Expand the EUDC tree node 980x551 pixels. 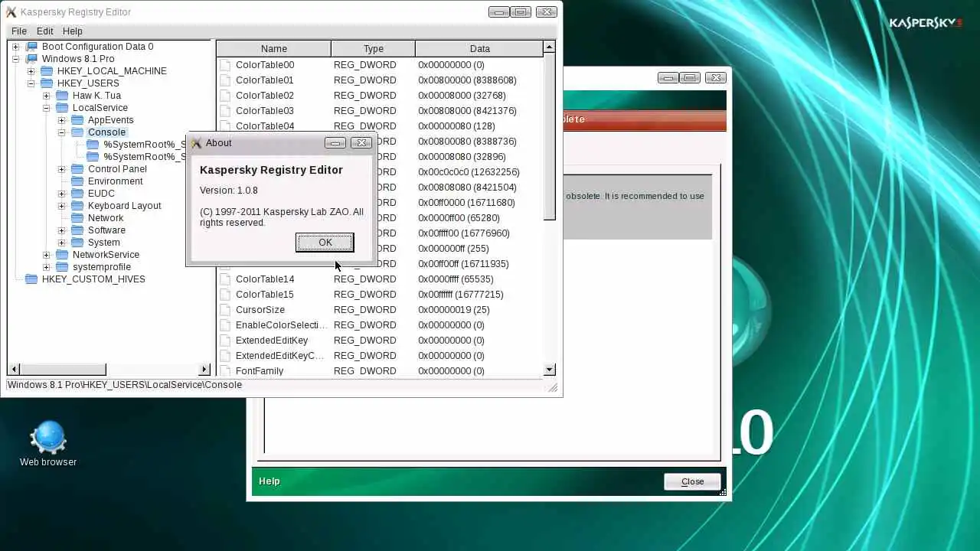[x=61, y=194]
